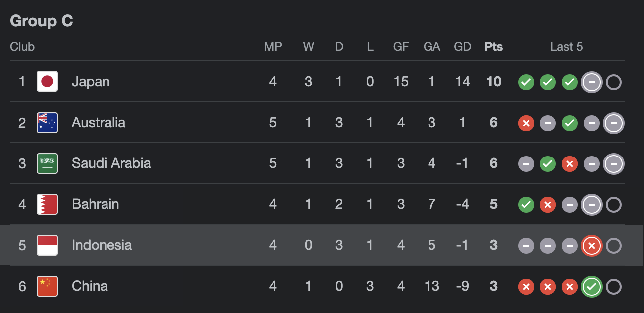The height and width of the screenshot is (313, 644).
Task: Click Saudi Arabia's green win result icon
Action: coord(548,164)
